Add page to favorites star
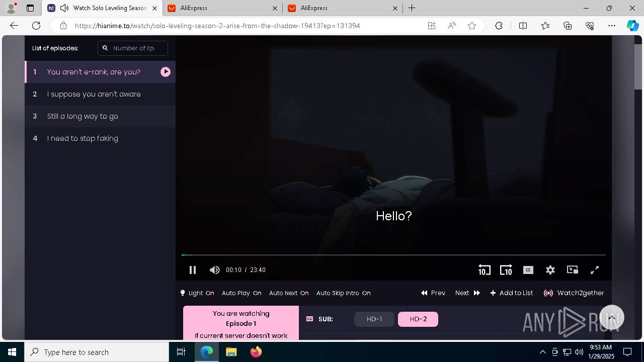The image size is (644, 362). (472, 26)
